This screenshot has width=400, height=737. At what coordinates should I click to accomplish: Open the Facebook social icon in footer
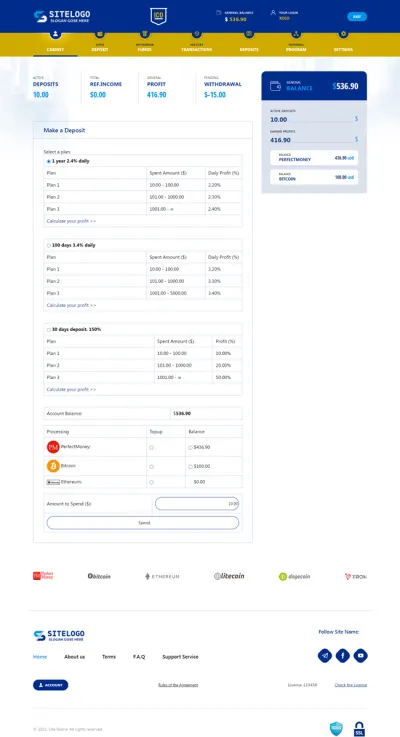click(x=343, y=656)
